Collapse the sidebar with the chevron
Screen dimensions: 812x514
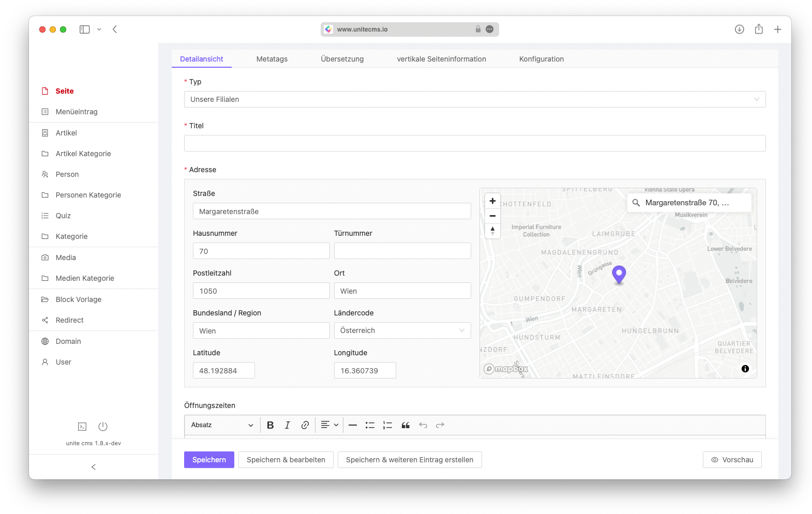click(94, 467)
